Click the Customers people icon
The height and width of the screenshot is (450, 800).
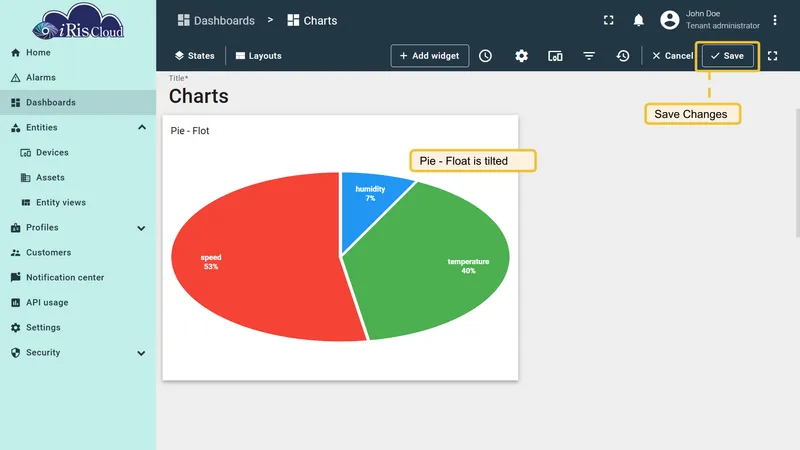pos(15,253)
